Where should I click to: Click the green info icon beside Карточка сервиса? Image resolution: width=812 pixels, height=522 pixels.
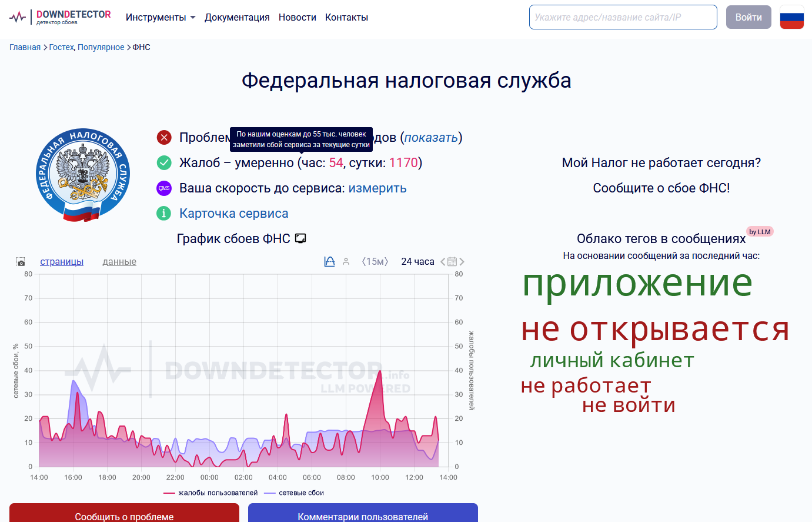[164, 214]
